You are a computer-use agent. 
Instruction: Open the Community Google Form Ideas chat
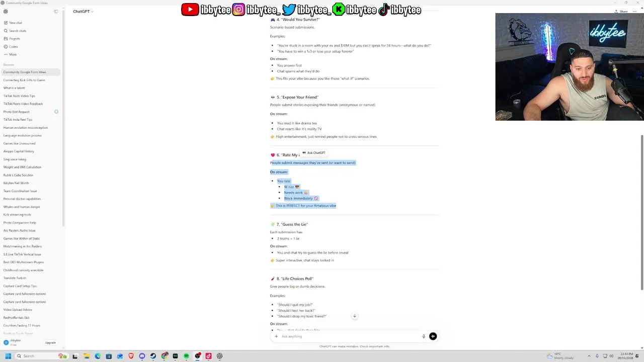click(31, 72)
